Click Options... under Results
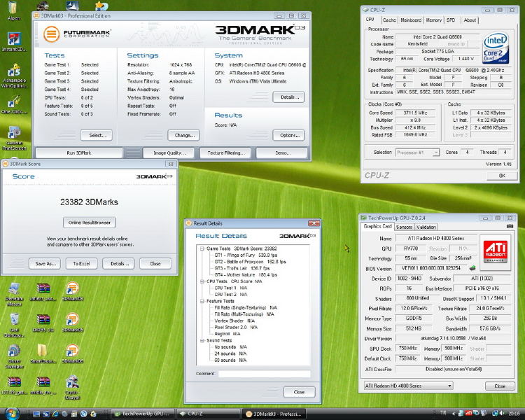525x420 pixels. coord(289,135)
